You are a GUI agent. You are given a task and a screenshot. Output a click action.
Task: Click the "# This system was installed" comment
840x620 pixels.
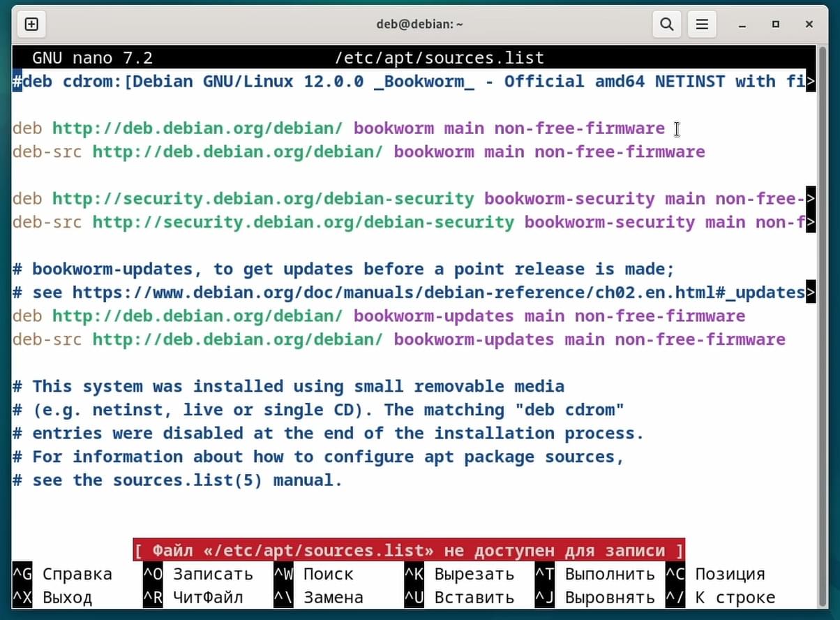point(288,387)
